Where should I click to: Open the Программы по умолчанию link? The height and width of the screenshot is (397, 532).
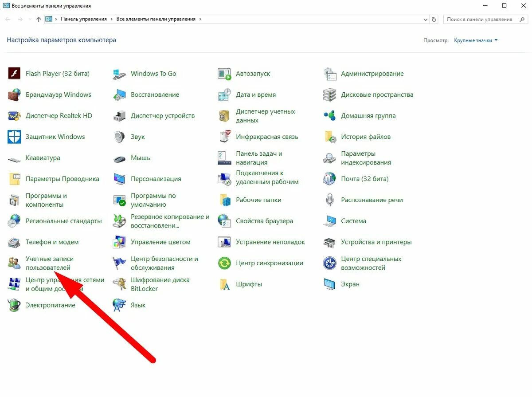pyautogui.click(x=153, y=200)
